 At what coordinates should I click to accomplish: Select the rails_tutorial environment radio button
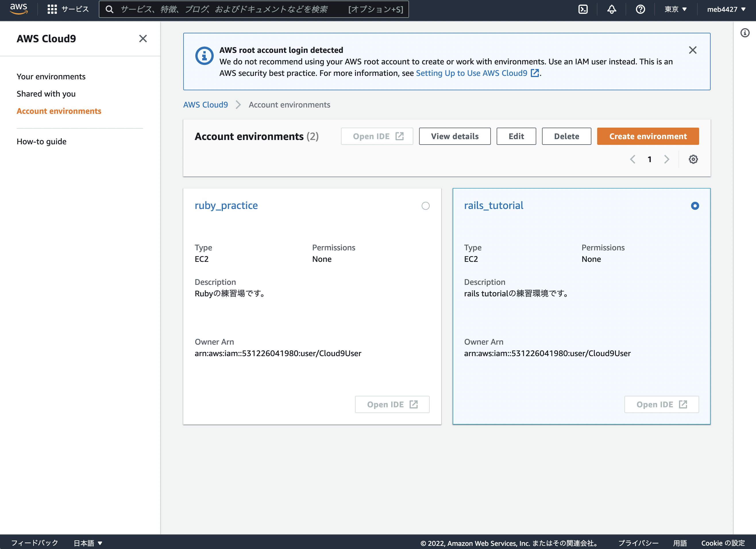tap(695, 206)
